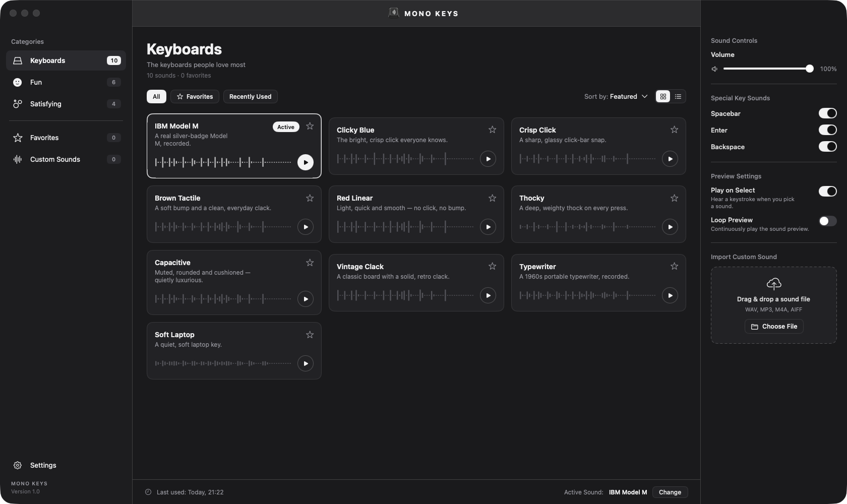Select the All filter tab
This screenshot has height=504, width=847.
[156, 96]
